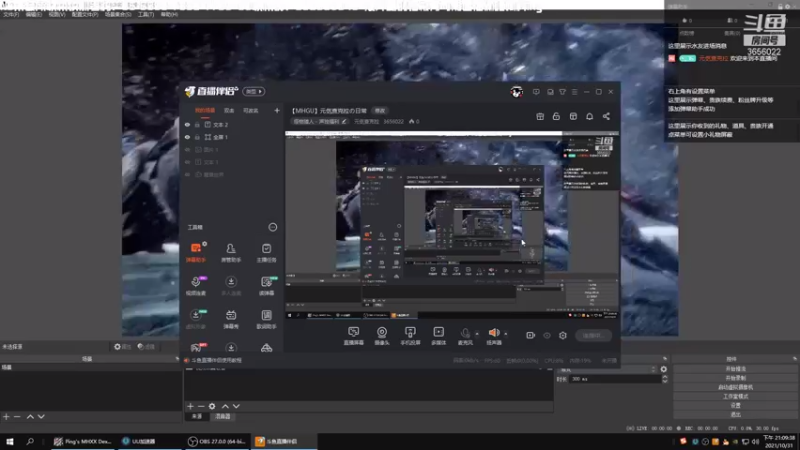This screenshot has width=800, height=450.
Task: Open the user avatar in 直播伴侣
Action: click(x=516, y=92)
